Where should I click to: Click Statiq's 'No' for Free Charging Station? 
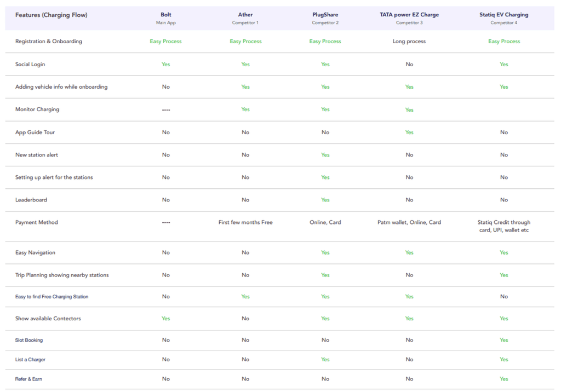504,296
